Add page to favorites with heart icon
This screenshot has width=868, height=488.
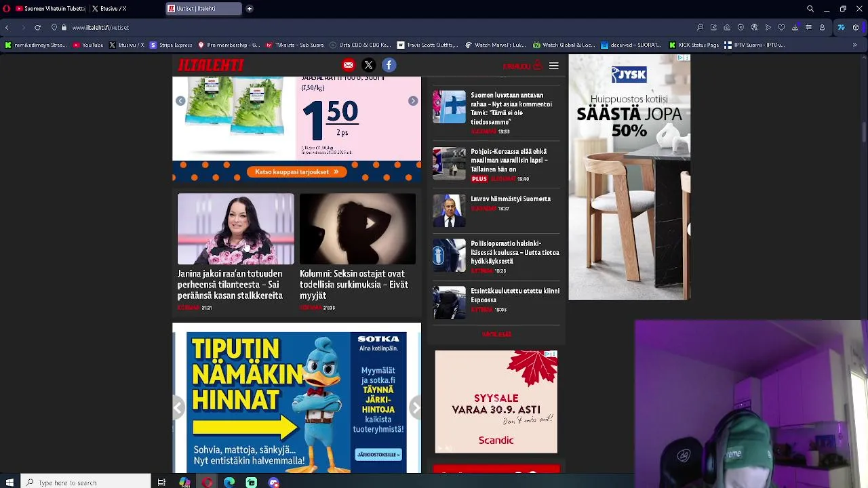coord(781,28)
